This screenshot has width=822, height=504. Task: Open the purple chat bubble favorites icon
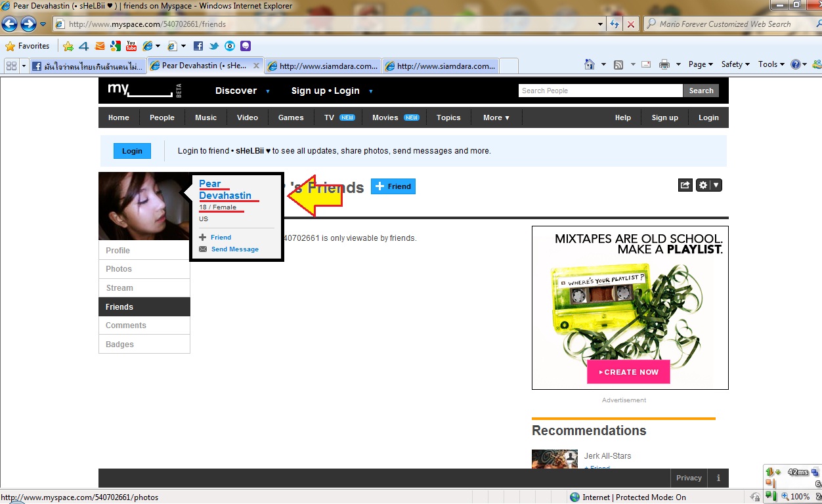(x=246, y=46)
